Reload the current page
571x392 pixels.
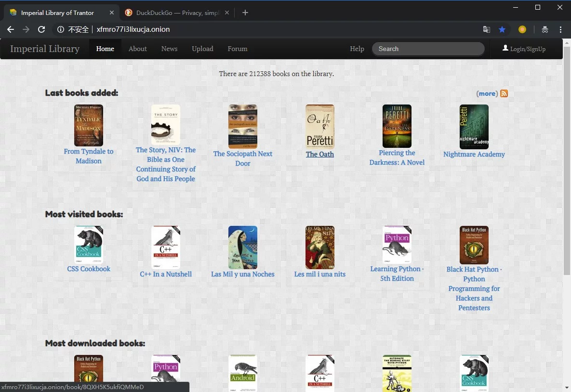point(41,29)
